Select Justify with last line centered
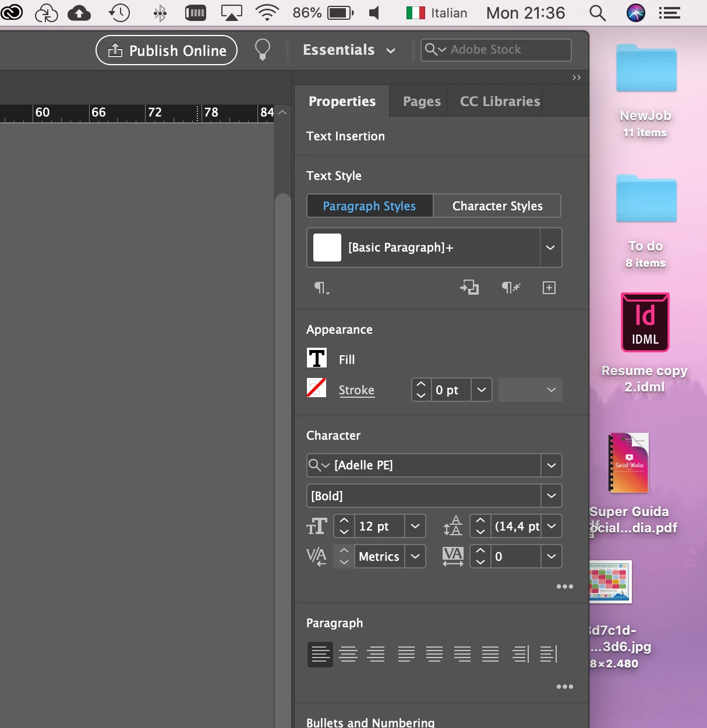The width and height of the screenshot is (707, 728). (x=434, y=655)
